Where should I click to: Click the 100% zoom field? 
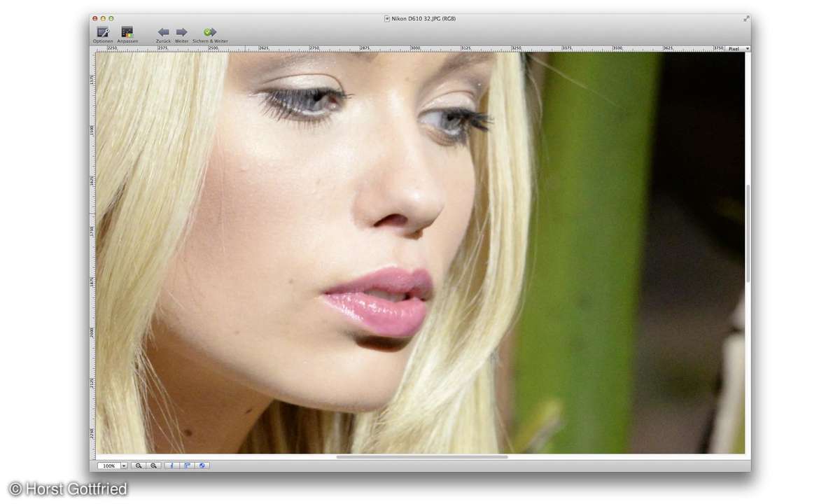coord(108,465)
